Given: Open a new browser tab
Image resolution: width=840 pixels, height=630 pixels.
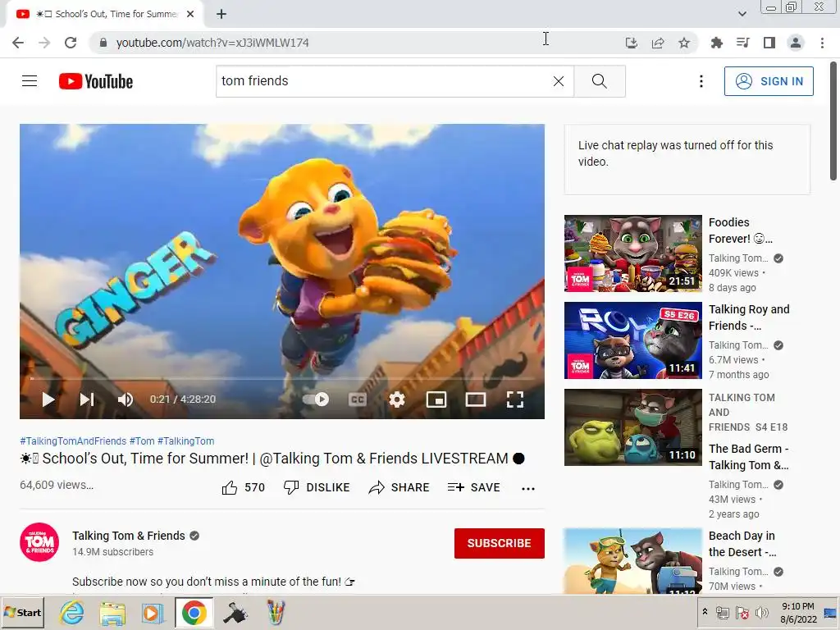Looking at the screenshot, I should coord(221,14).
